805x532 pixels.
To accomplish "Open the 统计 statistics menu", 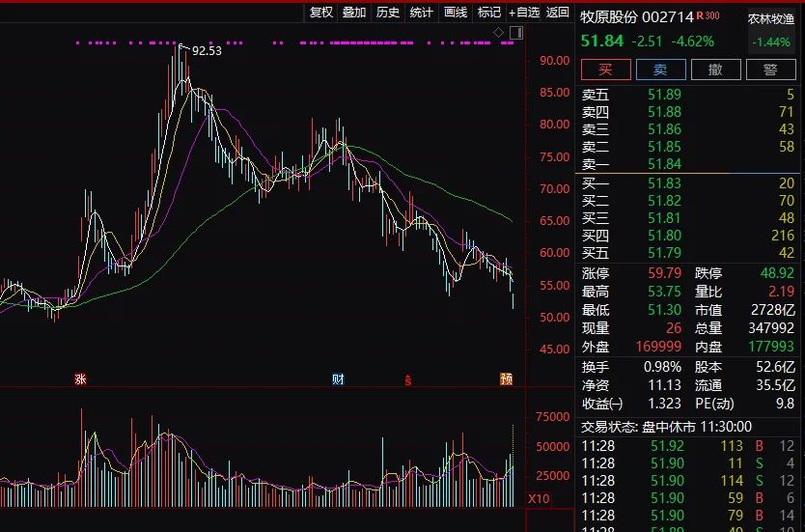I will pos(422,13).
